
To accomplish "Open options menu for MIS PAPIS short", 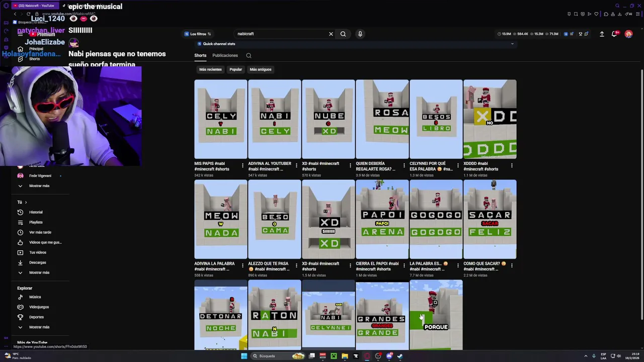I will (x=243, y=165).
